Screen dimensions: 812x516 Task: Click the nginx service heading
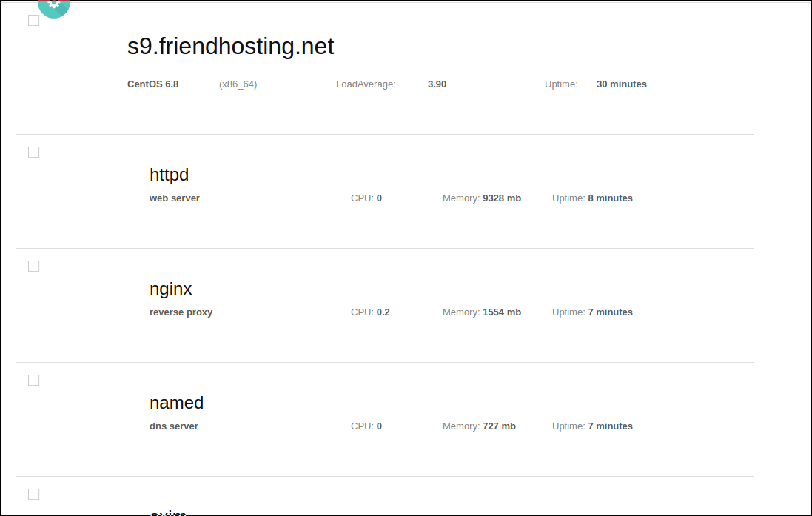pyautogui.click(x=170, y=289)
